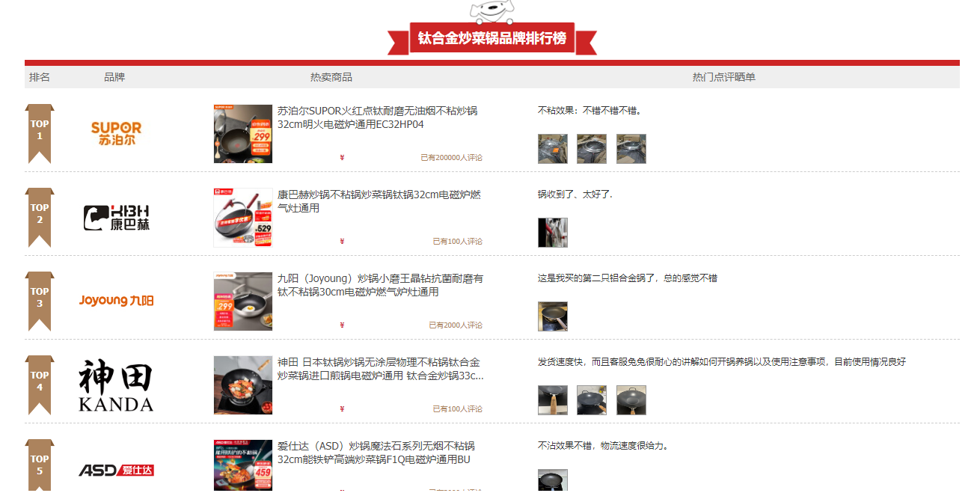Open the 爱仕达（ASD）炒锅魔法石系列 product link

(376, 453)
